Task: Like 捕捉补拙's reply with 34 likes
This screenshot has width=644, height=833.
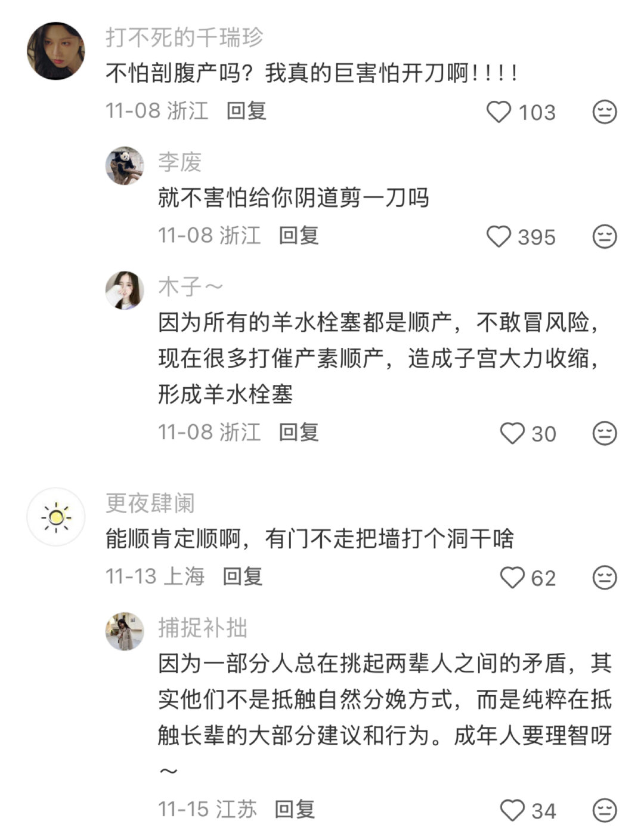Action: click(x=512, y=810)
